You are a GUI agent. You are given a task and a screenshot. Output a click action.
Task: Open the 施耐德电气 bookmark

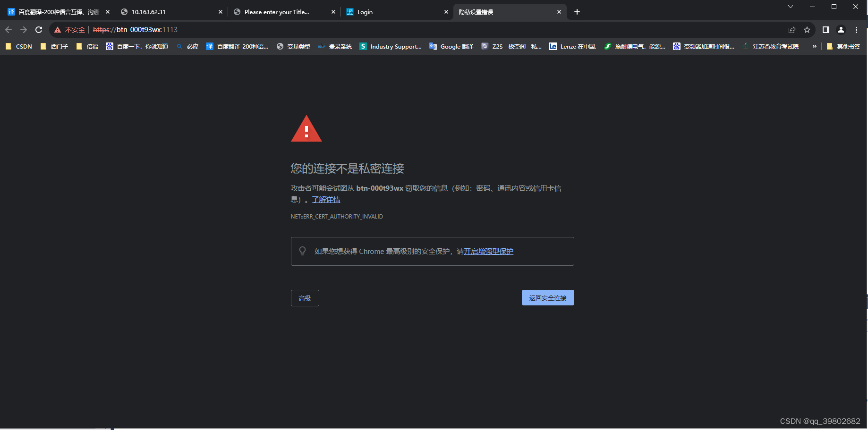[x=635, y=46]
